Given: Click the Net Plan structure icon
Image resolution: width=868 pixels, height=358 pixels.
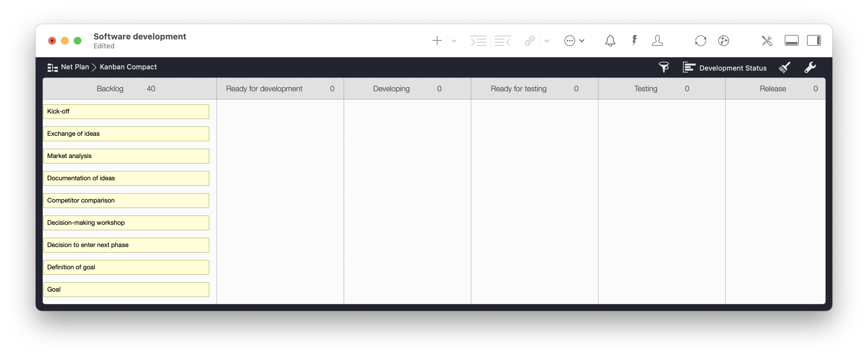Looking at the screenshot, I should 52,67.
